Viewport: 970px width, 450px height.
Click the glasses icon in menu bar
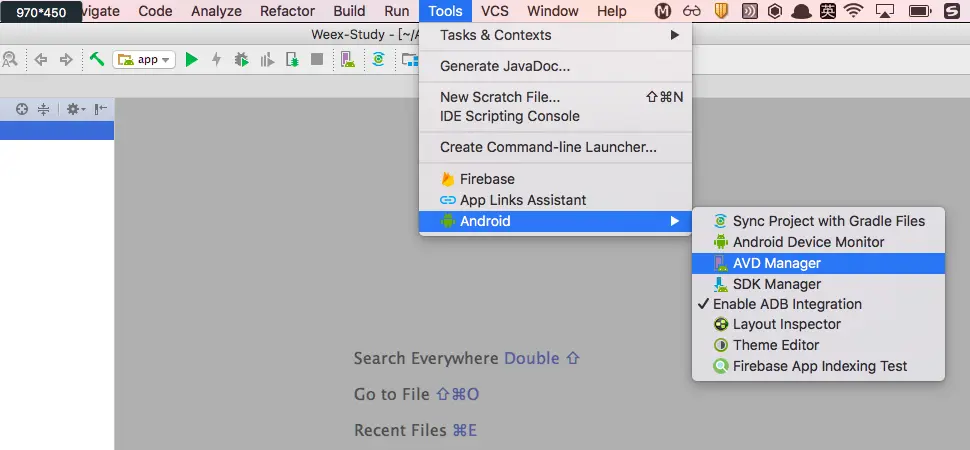click(x=692, y=11)
